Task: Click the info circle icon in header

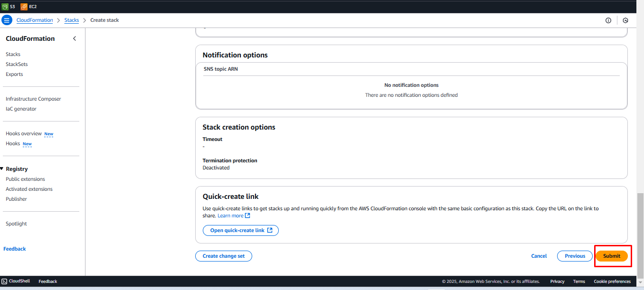Action: (608, 20)
